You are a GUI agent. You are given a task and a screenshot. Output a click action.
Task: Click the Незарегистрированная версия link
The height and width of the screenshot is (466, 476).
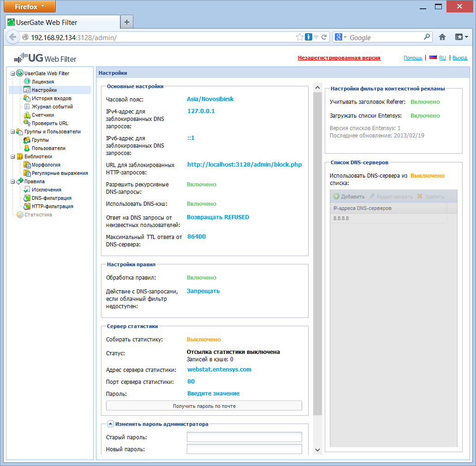339,58
